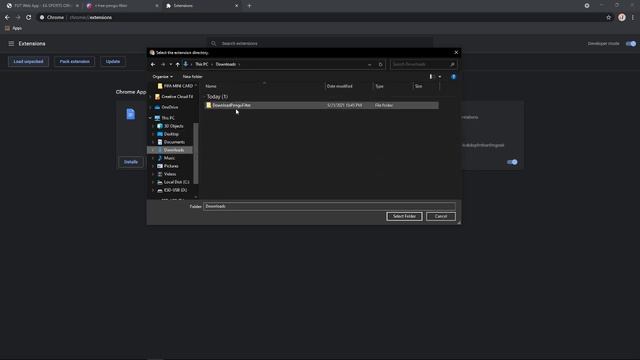Confirm with the Select Folder button
The image size is (640, 360).
click(404, 216)
